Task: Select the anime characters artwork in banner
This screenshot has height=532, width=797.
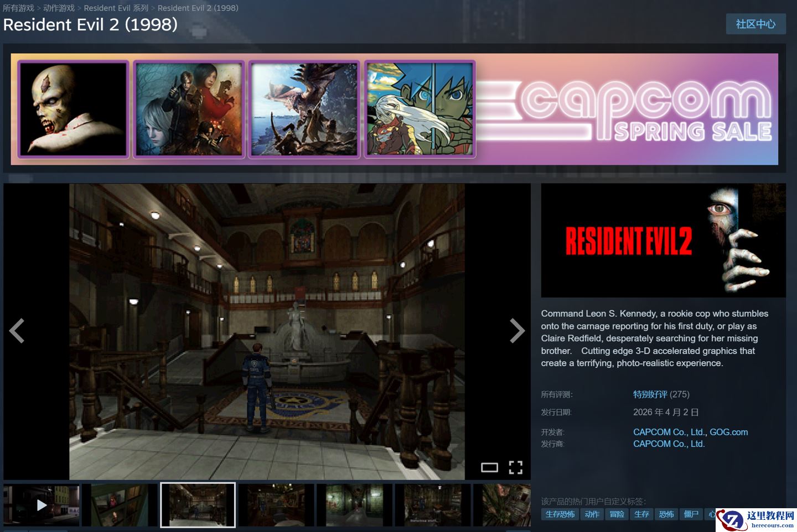Action: [420, 109]
